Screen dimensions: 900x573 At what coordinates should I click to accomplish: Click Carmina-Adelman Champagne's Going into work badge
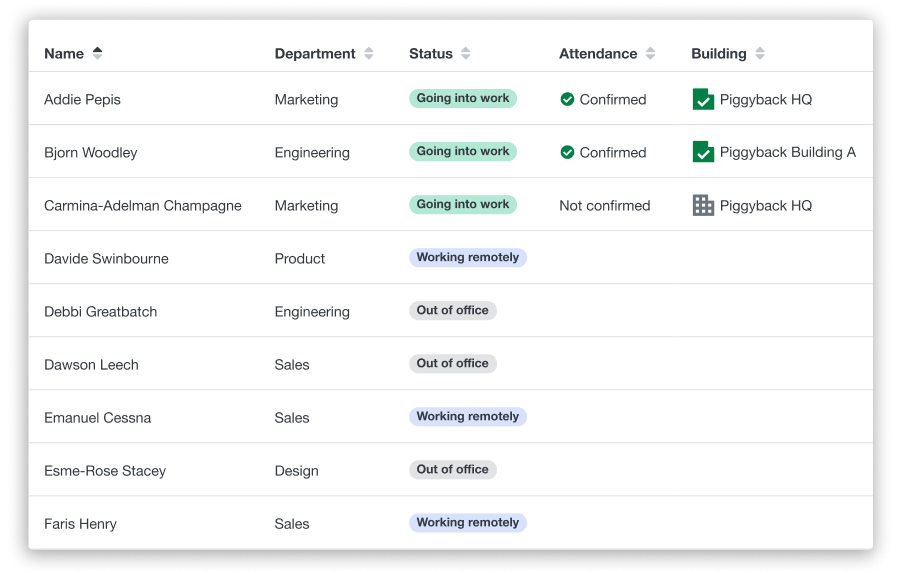click(x=463, y=204)
